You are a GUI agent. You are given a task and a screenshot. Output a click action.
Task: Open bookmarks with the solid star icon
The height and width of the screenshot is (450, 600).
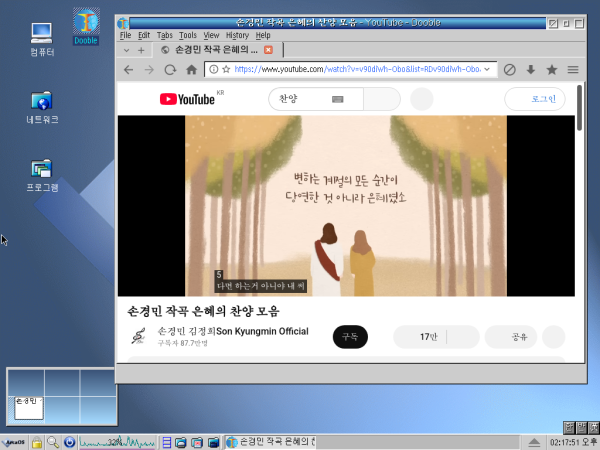[552, 70]
